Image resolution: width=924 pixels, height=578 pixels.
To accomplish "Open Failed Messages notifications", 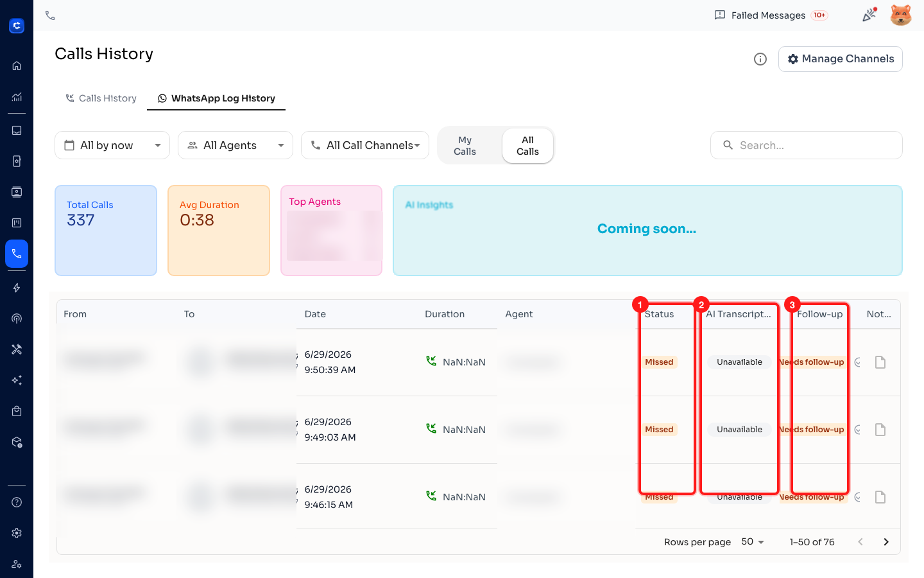I will (x=771, y=15).
